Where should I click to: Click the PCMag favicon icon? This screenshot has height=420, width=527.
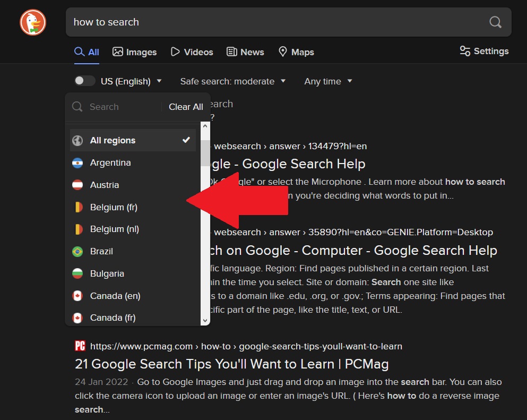(x=80, y=346)
